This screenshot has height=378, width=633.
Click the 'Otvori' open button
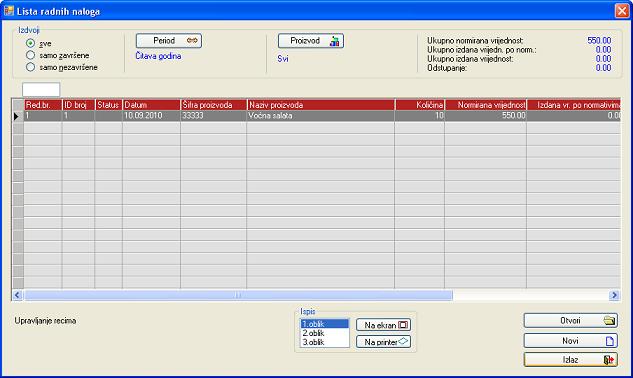(x=571, y=321)
